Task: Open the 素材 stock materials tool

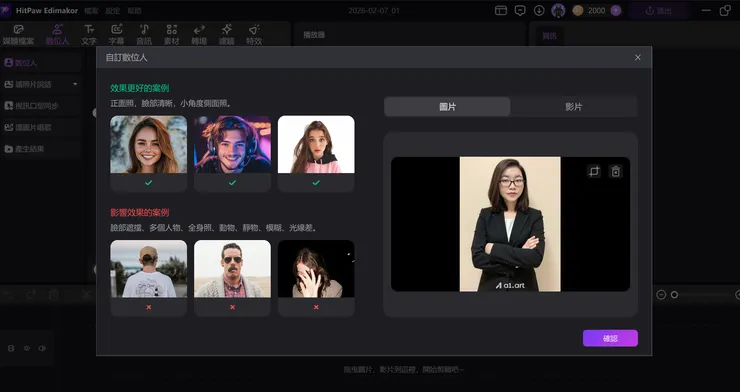Action: tap(172, 34)
